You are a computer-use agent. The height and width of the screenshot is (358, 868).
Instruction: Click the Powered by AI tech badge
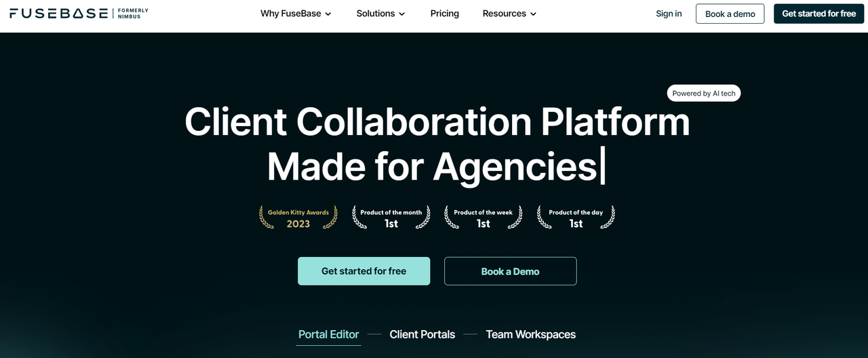[704, 94]
